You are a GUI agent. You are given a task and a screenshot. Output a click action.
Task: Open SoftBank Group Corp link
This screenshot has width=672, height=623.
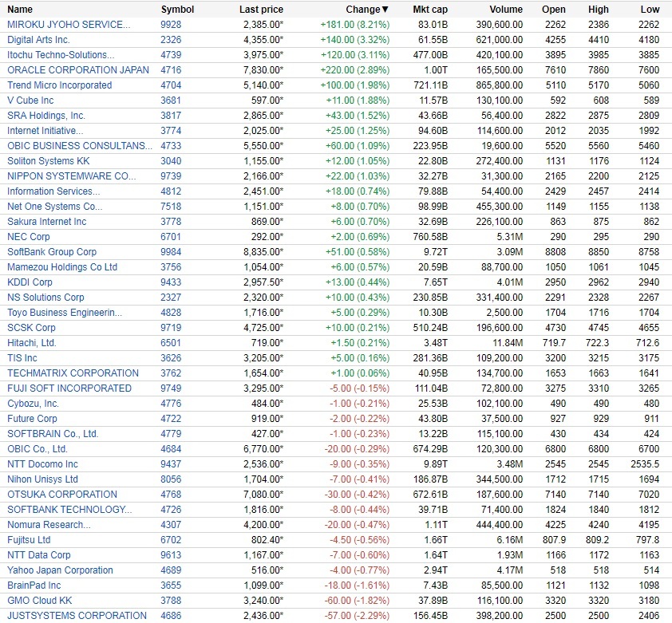[52, 252]
